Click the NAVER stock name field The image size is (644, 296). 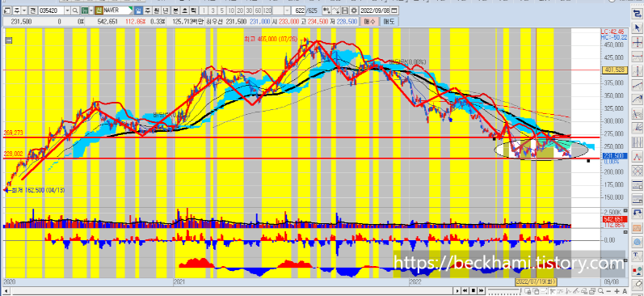(118, 11)
